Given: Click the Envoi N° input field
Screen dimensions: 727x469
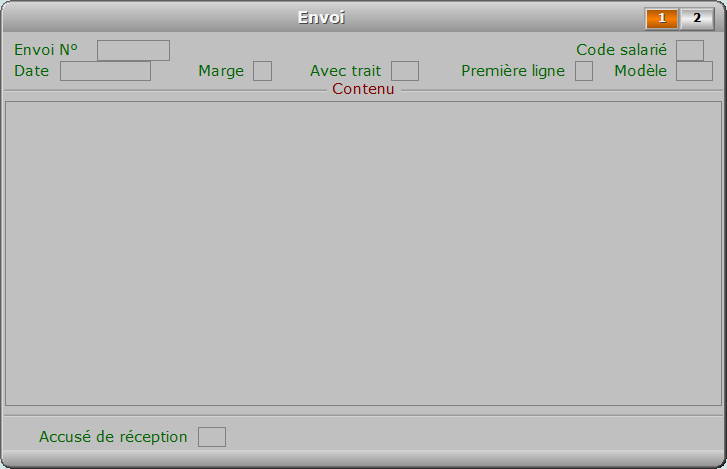Looking at the screenshot, I should click(x=134, y=51).
